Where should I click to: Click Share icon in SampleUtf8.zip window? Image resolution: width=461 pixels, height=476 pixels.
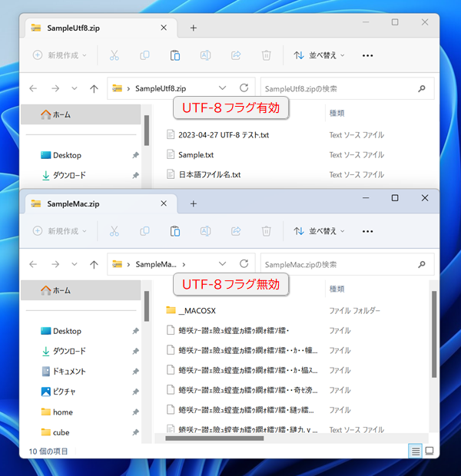tap(236, 55)
